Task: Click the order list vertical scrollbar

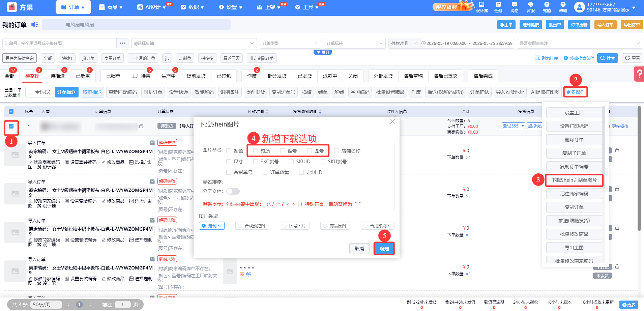Action: click(x=639, y=169)
